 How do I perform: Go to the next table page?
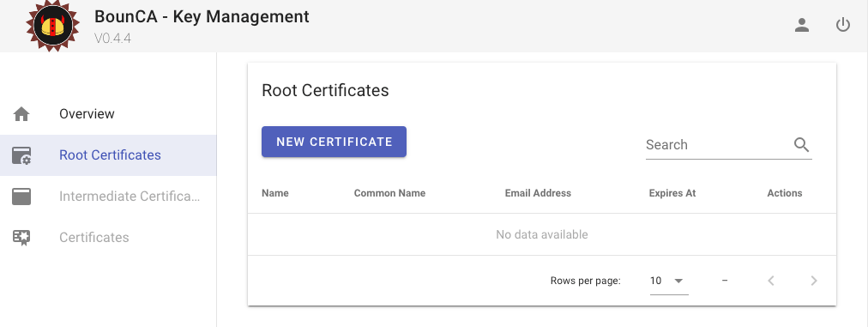click(x=814, y=281)
